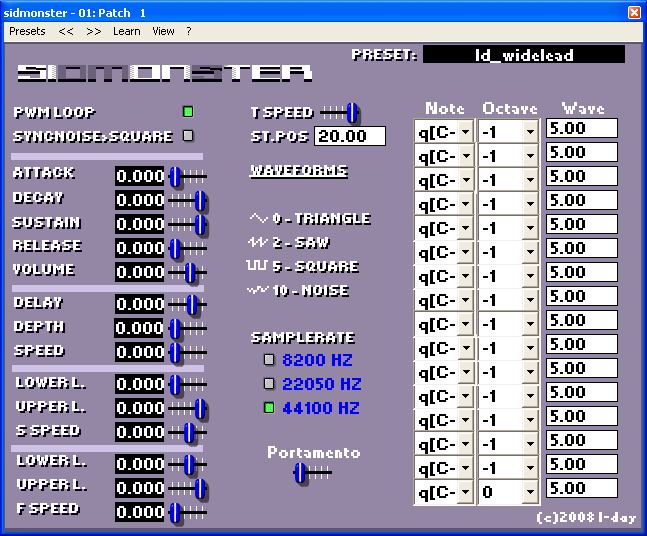Click the triangle waveform icon
This screenshot has height=536, width=647.
coord(259,218)
